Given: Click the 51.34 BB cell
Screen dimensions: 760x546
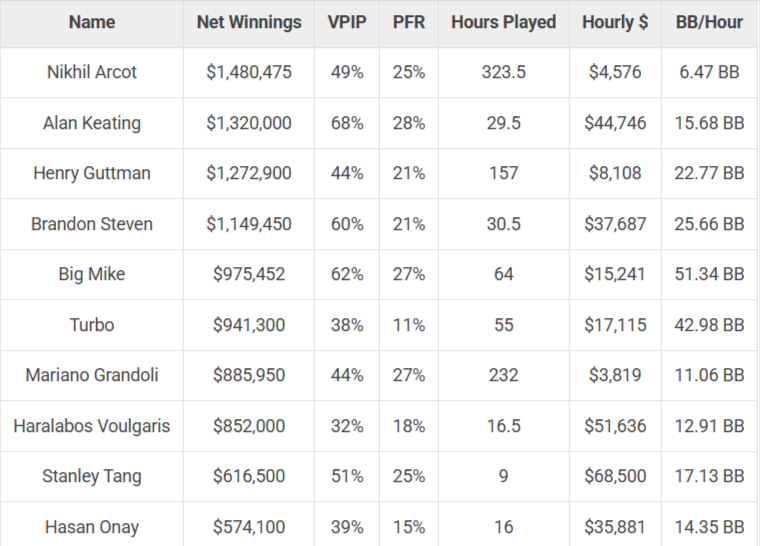Looking at the screenshot, I should 709,274.
